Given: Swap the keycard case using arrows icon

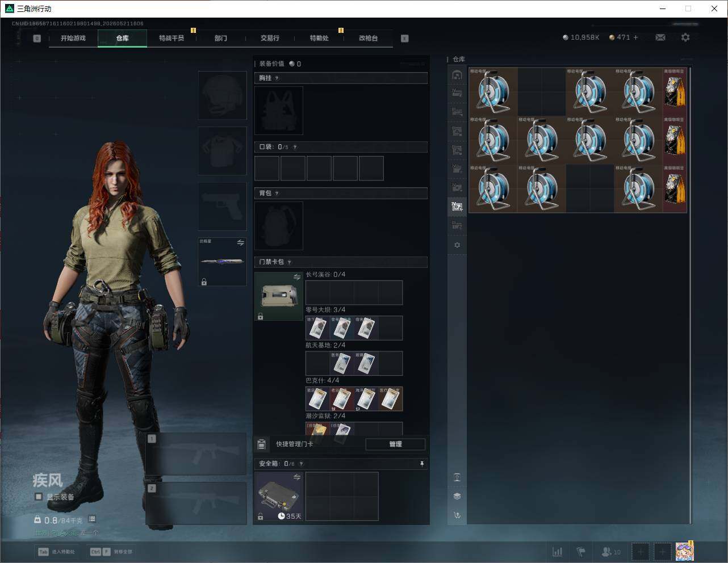Looking at the screenshot, I should (x=297, y=277).
